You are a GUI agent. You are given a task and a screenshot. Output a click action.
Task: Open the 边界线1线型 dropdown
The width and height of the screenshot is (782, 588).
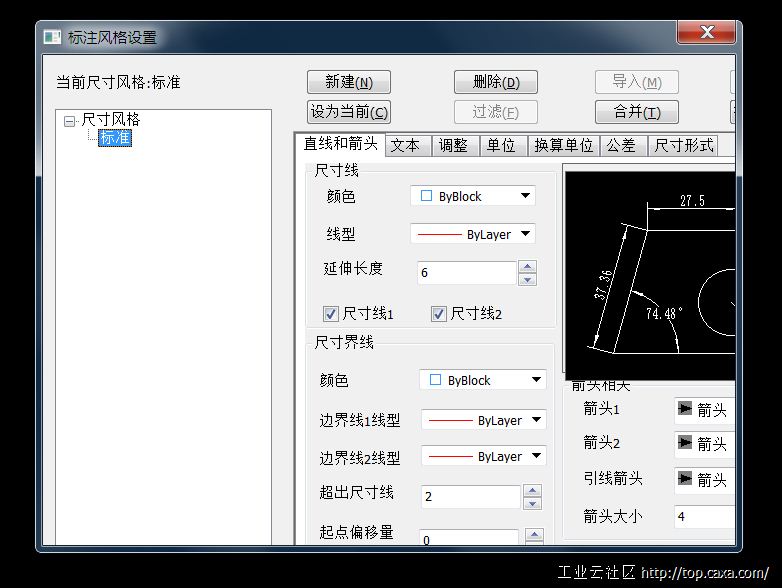484,420
